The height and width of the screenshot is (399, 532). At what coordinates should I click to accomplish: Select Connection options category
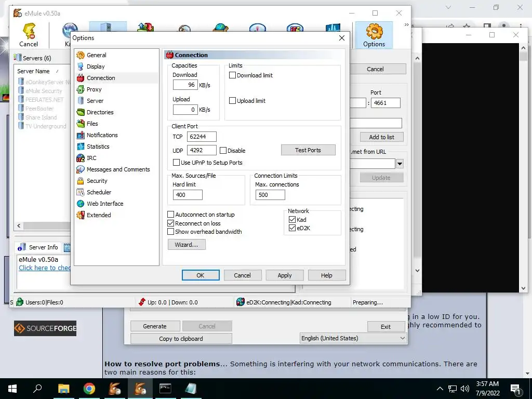coord(101,78)
